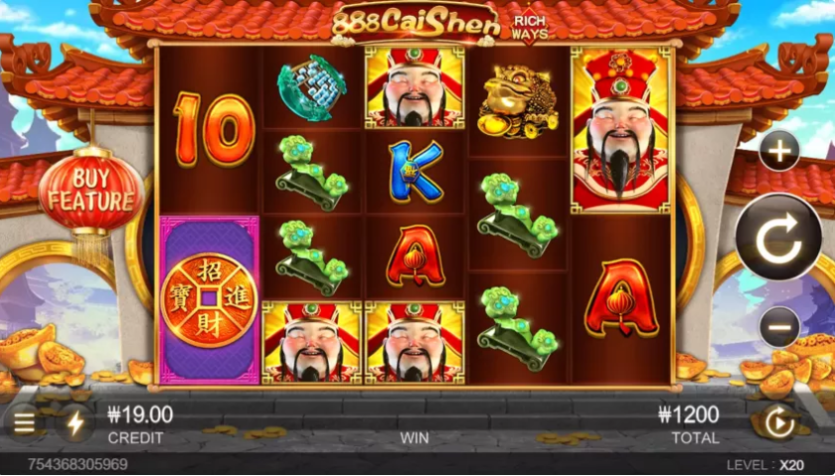This screenshot has height=476, width=835.
Task: Click the large red A symbol on the fifth reel
Action: click(x=621, y=298)
